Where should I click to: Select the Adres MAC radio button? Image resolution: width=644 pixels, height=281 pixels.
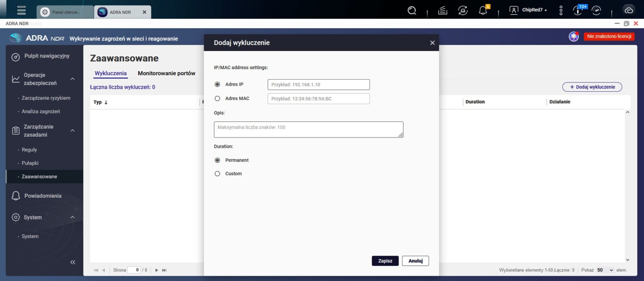click(217, 98)
